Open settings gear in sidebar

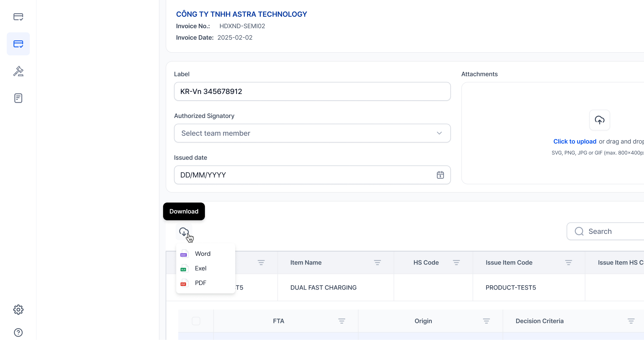(18, 309)
